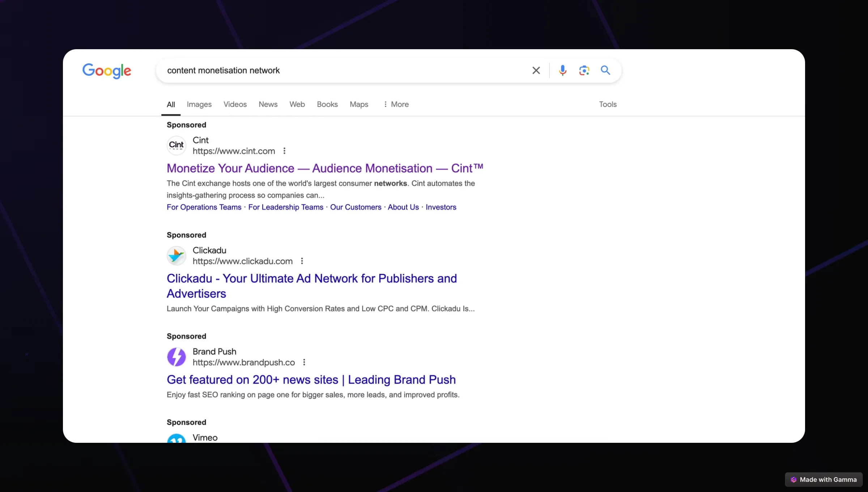This screenshot has width=868, height=492.
Task: Open Monetize Your Audience Cint ad link
Action: point(325,168)
